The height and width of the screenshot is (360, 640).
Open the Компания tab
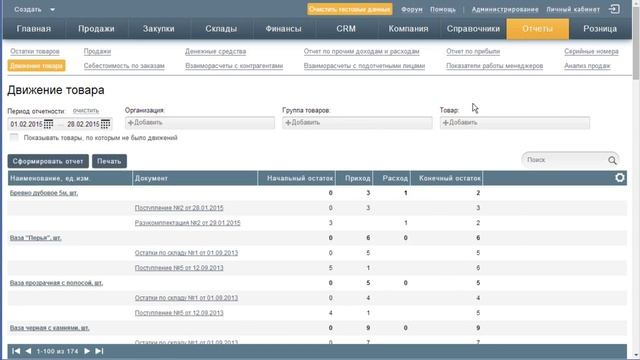coord(409,29)
